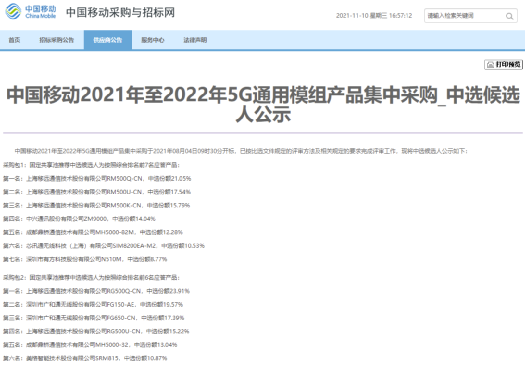
Task: Click the row with SIM8200EA-M2 10.53%
Action: (104, 246)
